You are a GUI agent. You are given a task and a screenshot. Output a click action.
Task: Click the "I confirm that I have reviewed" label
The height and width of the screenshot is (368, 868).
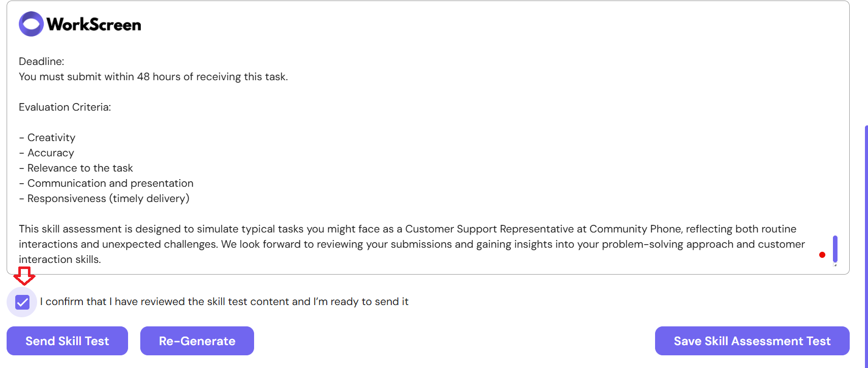[224, 302]
